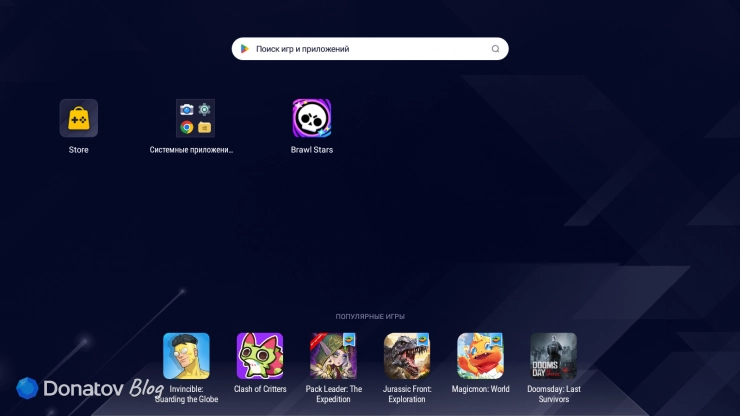This screenshot has width=740, height=416.
Task: Open Magicmon: World game icon
Action: pyautogui.click(x=480, y=356)
